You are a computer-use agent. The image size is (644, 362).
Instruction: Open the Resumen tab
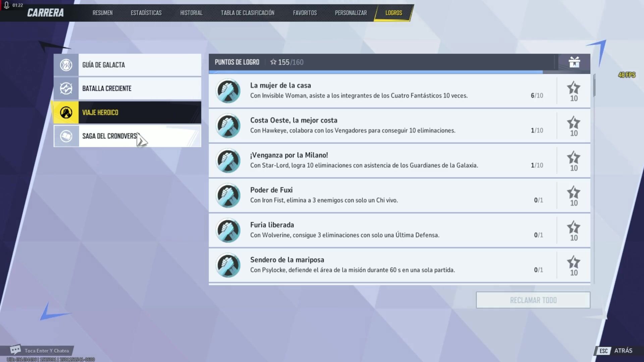103,13
